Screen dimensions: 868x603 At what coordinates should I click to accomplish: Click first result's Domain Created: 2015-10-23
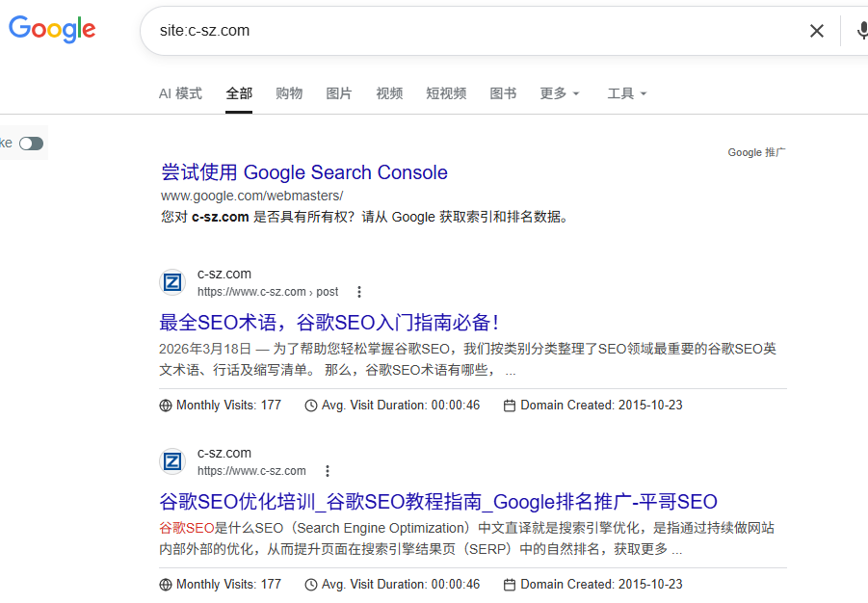[601, 405]
